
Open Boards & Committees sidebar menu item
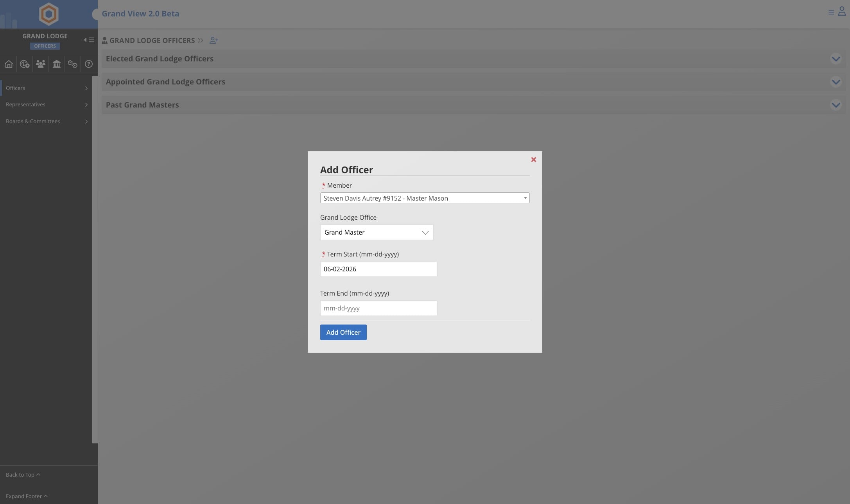point(46,121)
